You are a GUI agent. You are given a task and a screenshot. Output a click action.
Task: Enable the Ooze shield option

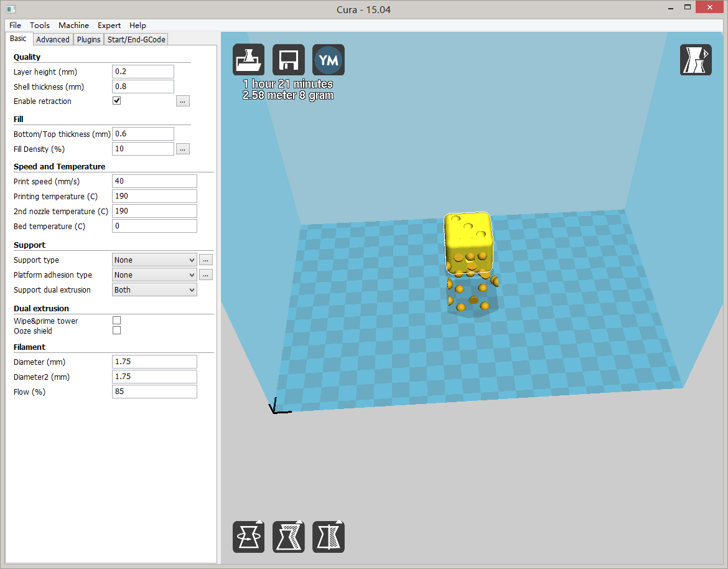coord(116,330)
